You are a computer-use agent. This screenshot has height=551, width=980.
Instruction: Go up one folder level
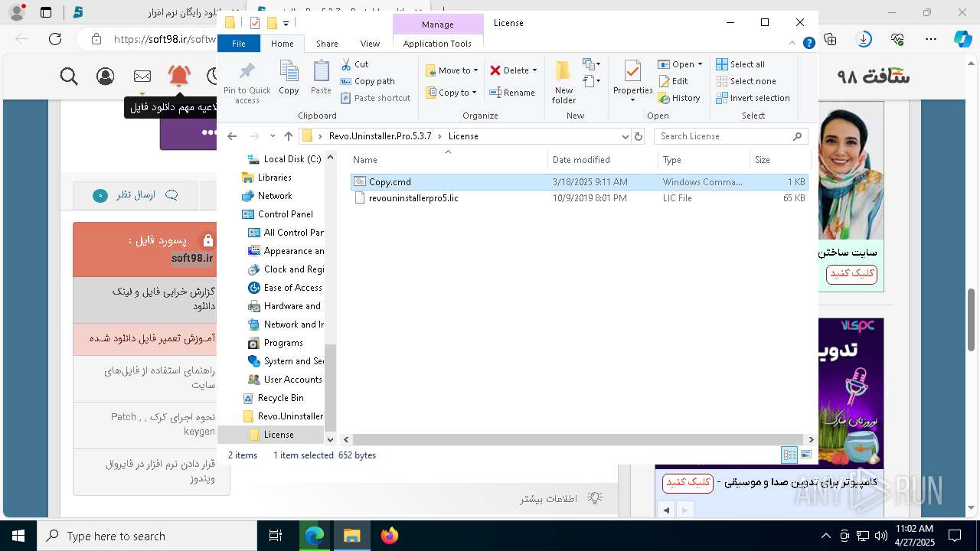click(288, 136)
